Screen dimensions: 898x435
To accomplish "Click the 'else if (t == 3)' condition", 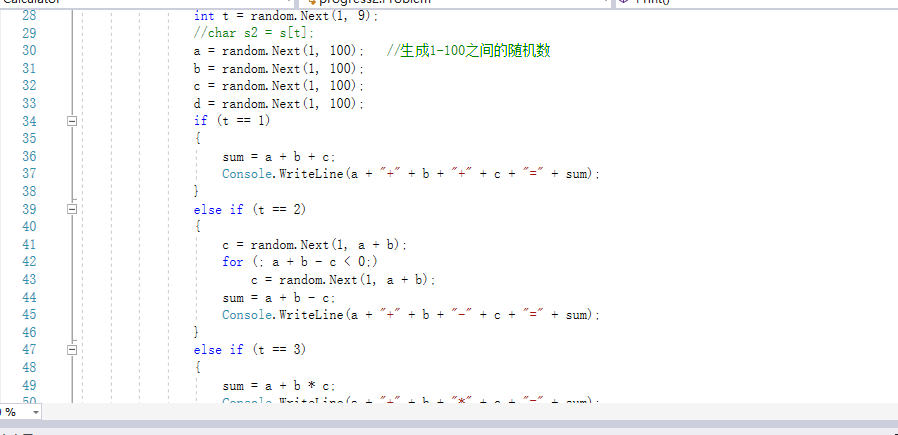I will click(x=250, y=349).
